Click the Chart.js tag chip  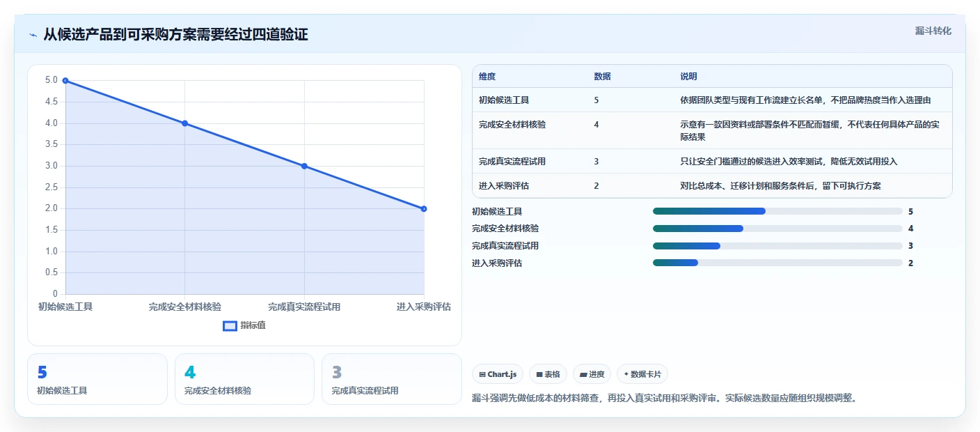(x=498, y=374)
